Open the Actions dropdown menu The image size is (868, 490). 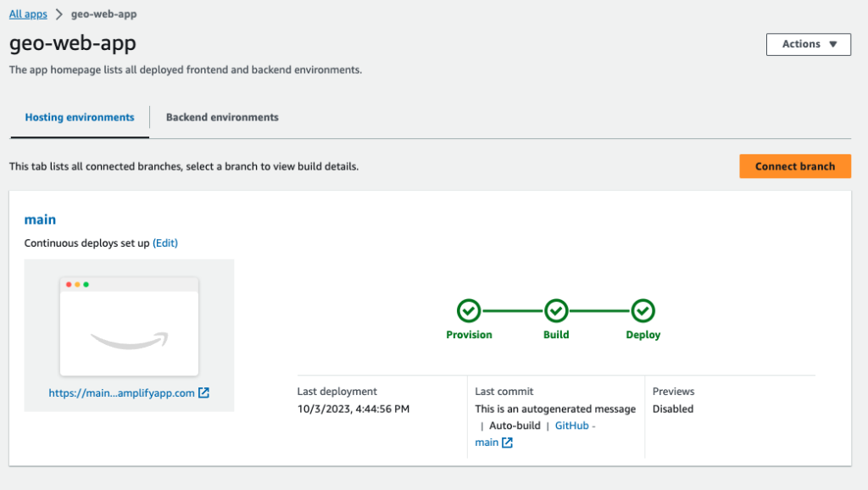(x=808, y=44)
